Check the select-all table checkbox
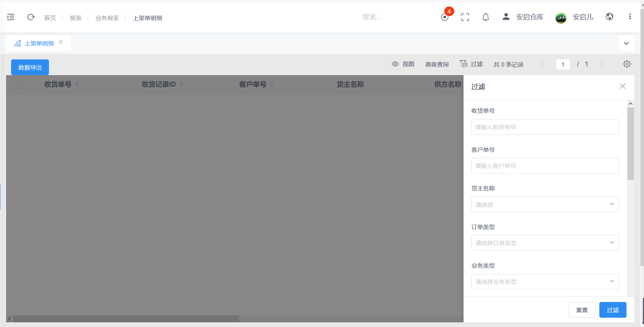 tap(21, 84)
